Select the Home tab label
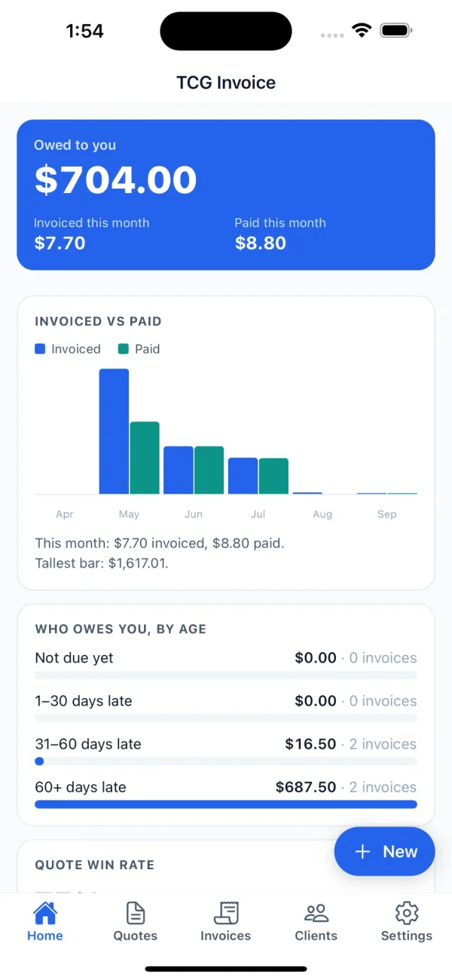The image size is (452, 980). 45,936
